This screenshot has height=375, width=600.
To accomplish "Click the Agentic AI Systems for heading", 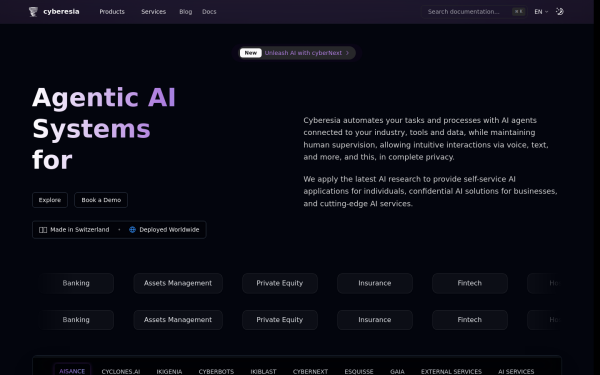I will [104, 128].
